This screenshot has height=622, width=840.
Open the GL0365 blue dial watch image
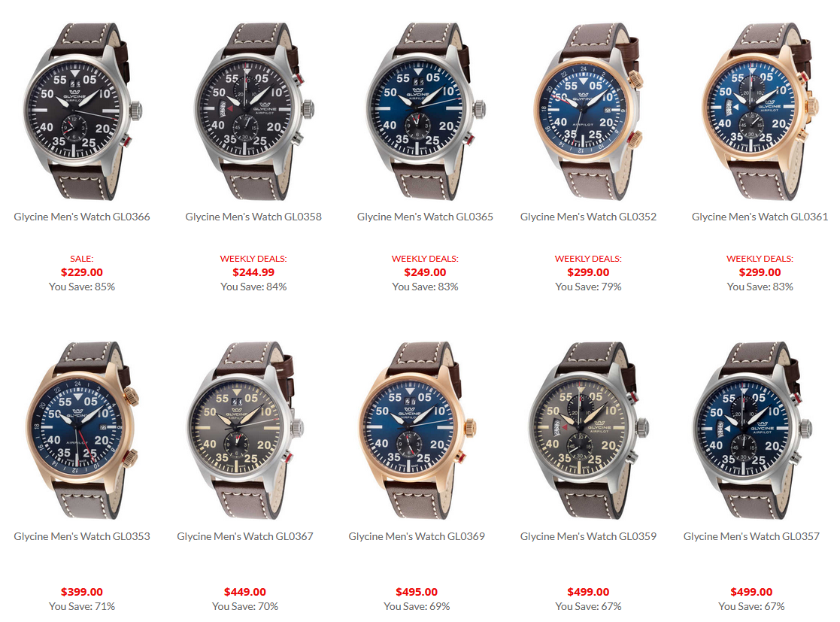[x=425, y=111]
